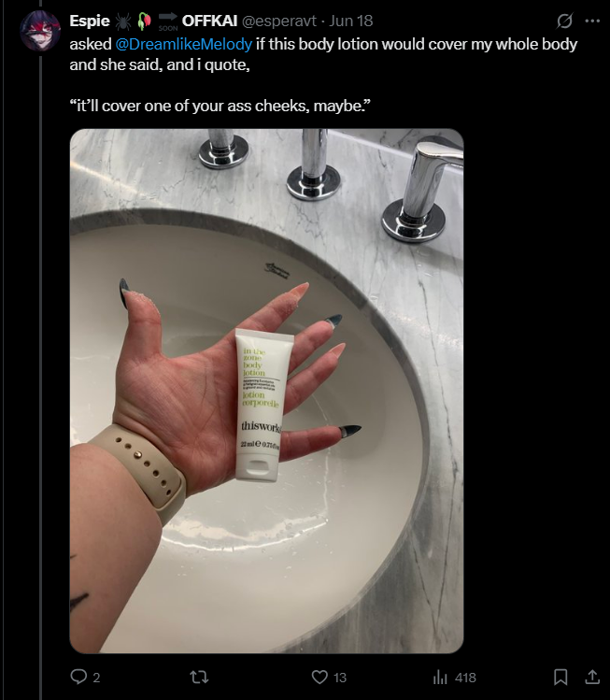
Task: Click the quoted tweet text line
Action: click(x=220, y=106)
